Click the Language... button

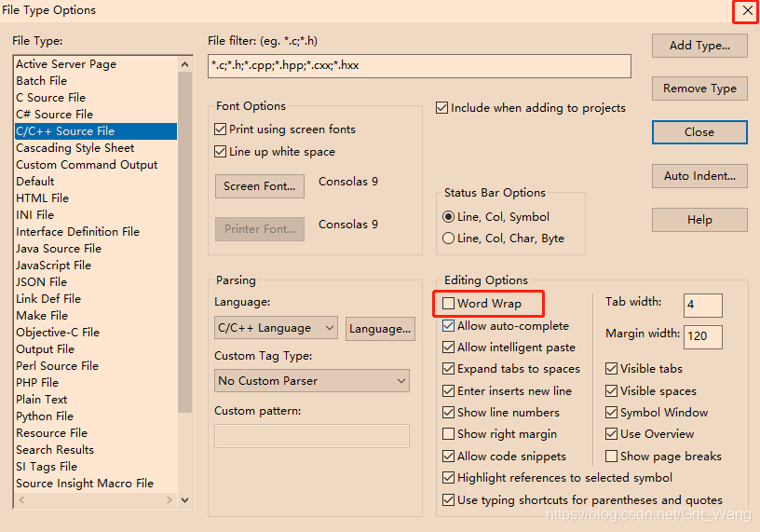click(380, 329)
